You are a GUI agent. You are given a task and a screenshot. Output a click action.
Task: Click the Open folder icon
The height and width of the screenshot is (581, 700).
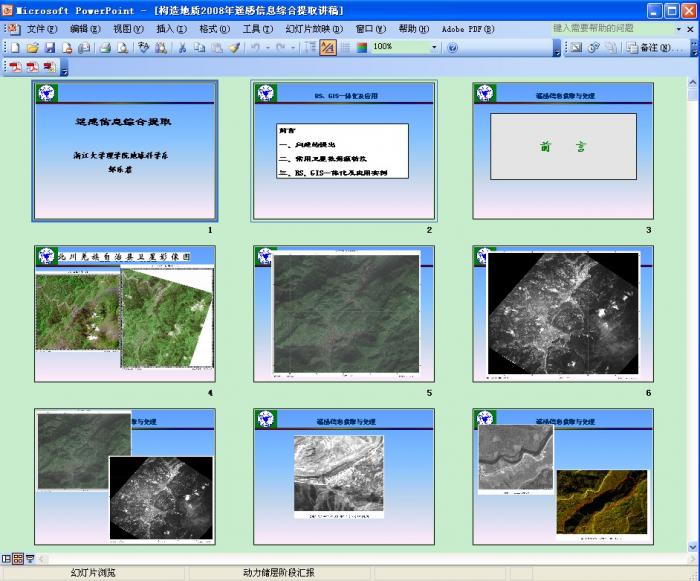(x=32, y=47)
